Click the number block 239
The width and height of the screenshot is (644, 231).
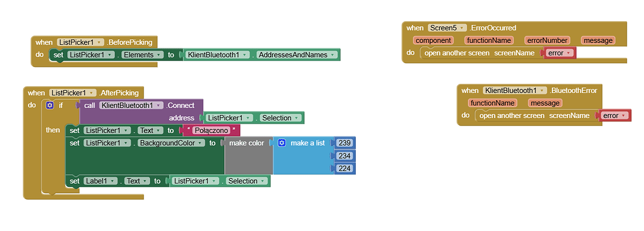point(345,143)
